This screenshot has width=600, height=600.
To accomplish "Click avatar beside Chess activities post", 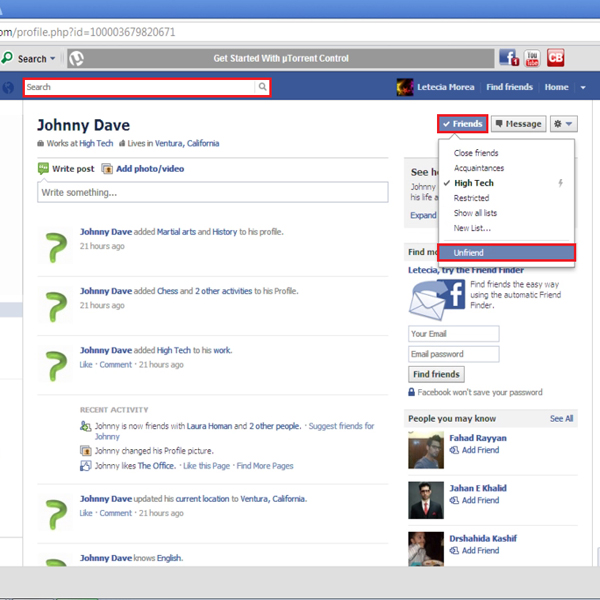I will tap(55, 305).
